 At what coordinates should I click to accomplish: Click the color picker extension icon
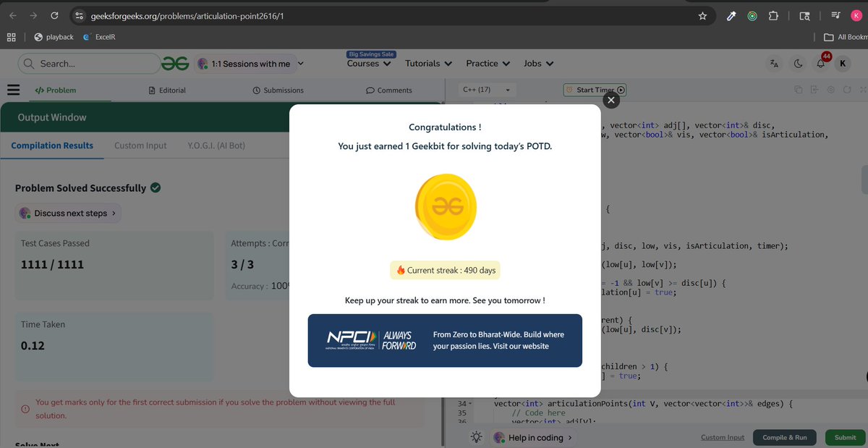[731, 15]
